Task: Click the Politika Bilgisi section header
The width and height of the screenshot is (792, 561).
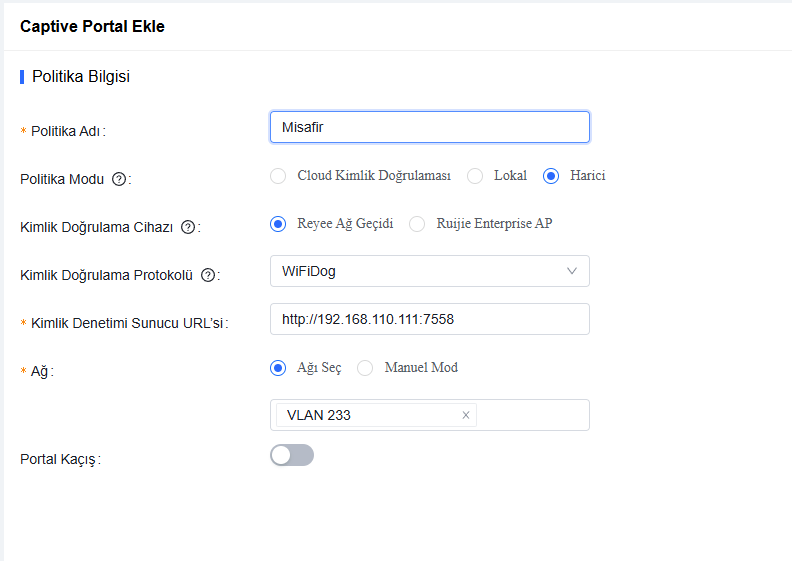Action: click(81, 76)
